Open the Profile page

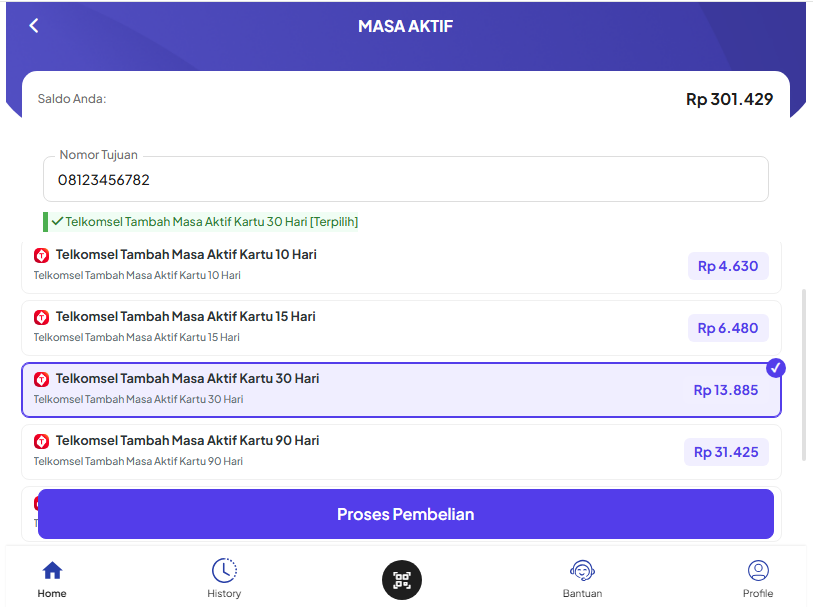(758, 580)
